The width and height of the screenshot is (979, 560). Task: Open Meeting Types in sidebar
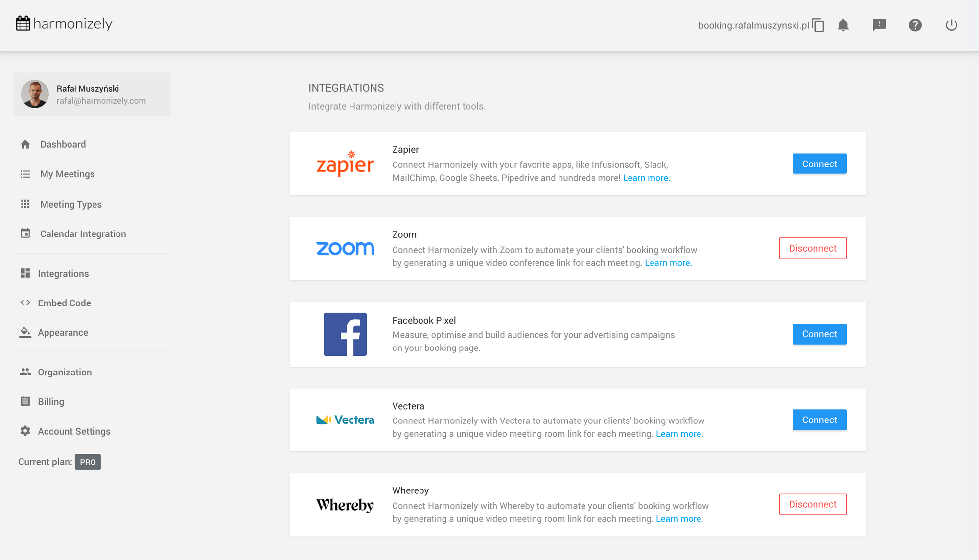(x=70, y=204)
